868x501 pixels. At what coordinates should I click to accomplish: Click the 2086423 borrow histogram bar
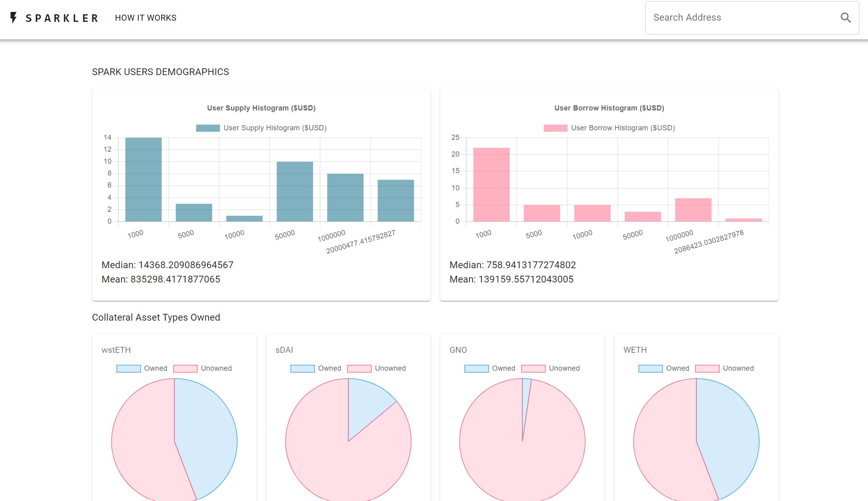pyautogui.click(x=744, y=220)
